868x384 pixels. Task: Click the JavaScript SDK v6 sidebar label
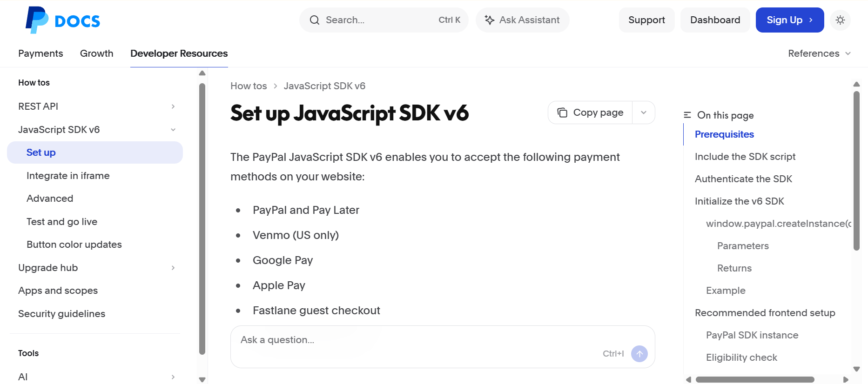pyautogui.click(x=59, y=130)
